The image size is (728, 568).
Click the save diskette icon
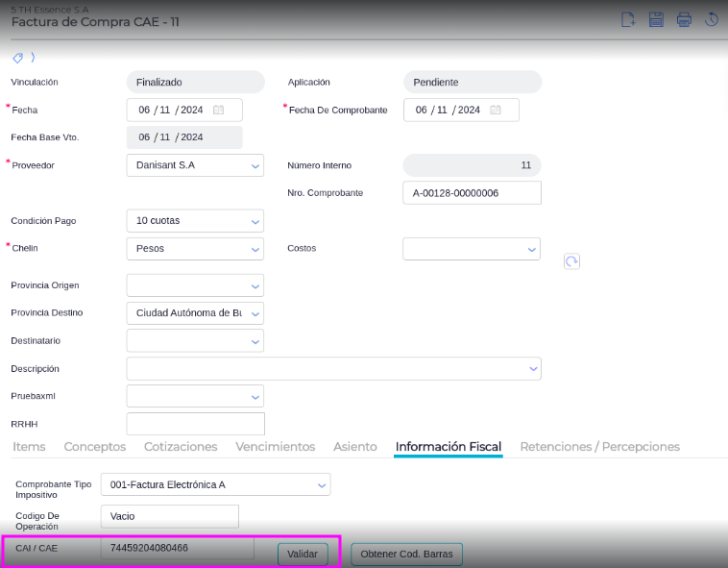click(x=656, y=19)
